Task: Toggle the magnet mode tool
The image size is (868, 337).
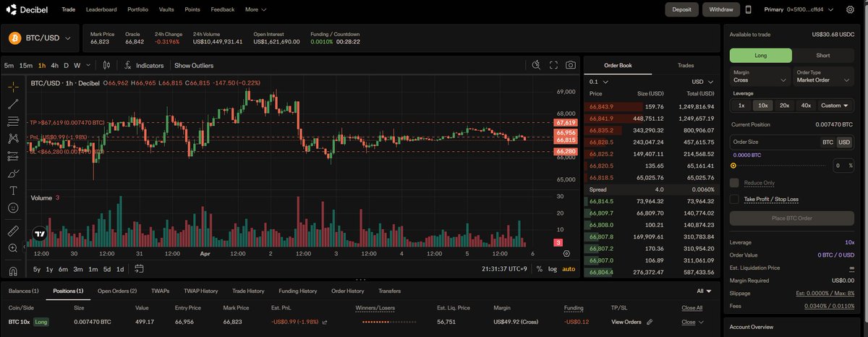Action: pyautogui.click(x=13, y=271)
